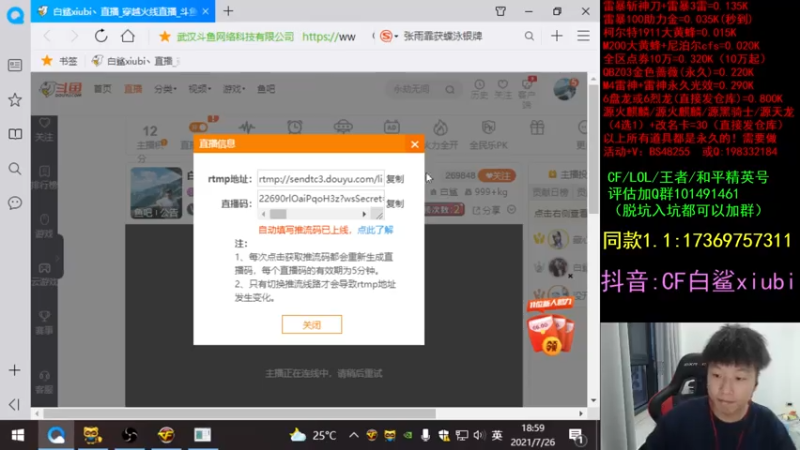This screenshot has width=800, height=450.
Task: Collapse the browser sidebar arrow
Action: coord(15,404)
